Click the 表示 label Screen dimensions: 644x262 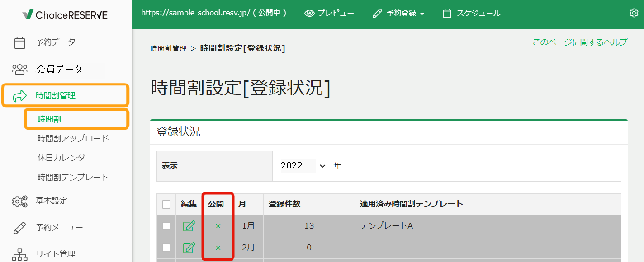coord(170,166)
